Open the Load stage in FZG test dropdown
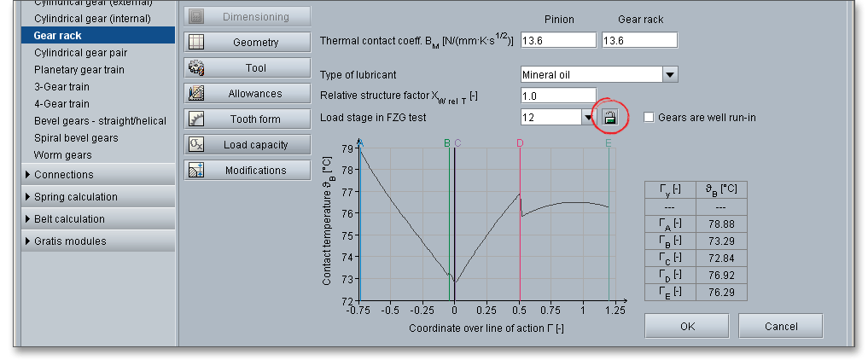Screen dimensions: 868x360 (588, 118)
